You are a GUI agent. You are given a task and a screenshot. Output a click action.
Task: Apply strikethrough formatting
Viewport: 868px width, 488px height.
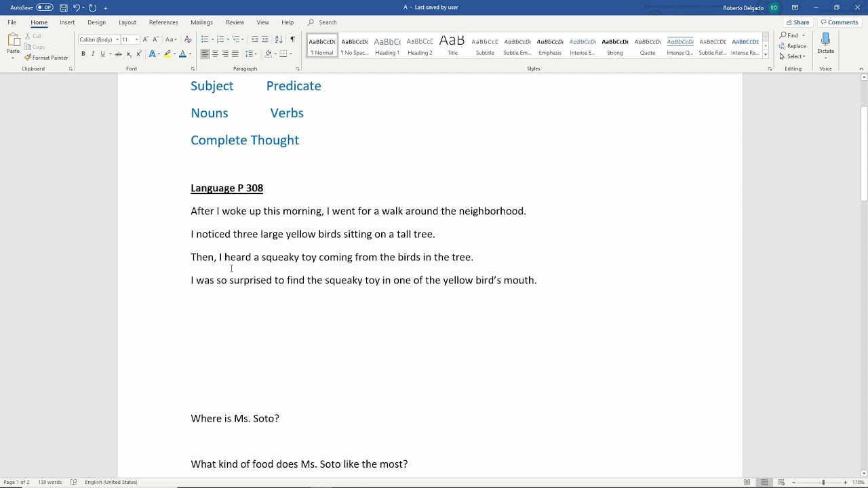pyautogui.click(x=118, y=54)
